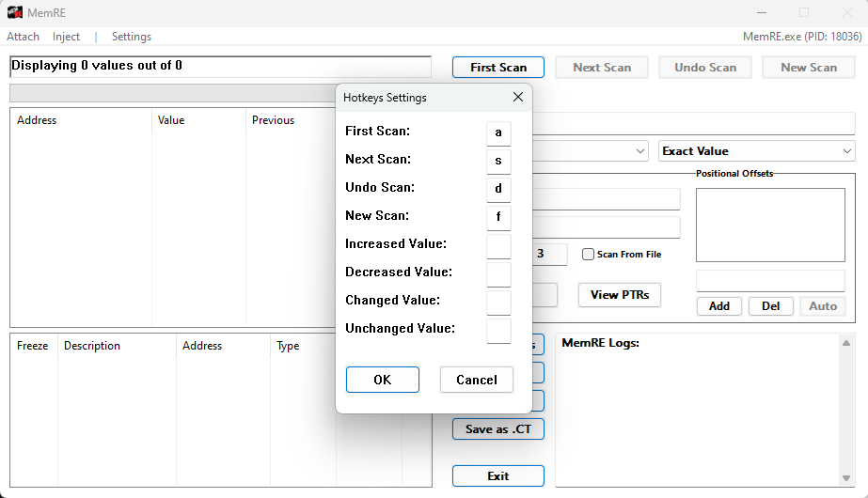The height and width of the screenshot is (498, 868).
Task: Open the Attach menu
Action: coord(24,37)
